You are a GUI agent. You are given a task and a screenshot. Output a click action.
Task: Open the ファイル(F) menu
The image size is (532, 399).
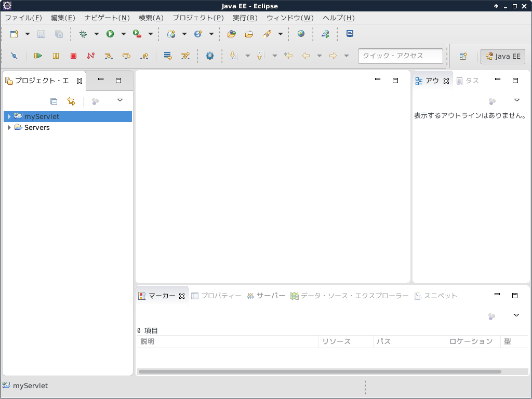(23, 18)
